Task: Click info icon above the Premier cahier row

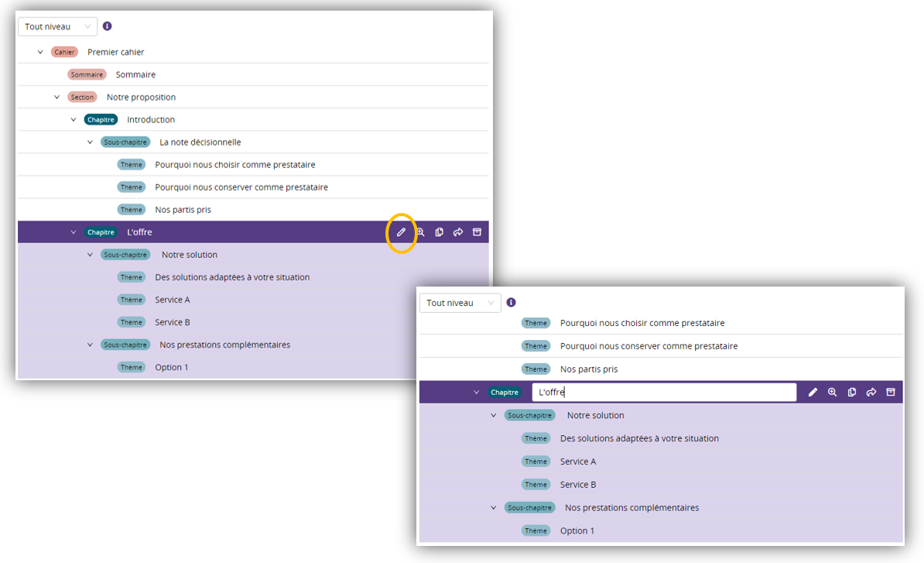Action: (x=108, y=26)
